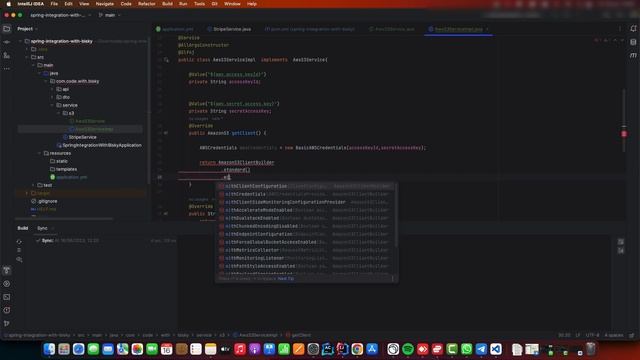Open the Terminal tool window icon
Viewport: 640px width, 360px height.
point(7,297)
